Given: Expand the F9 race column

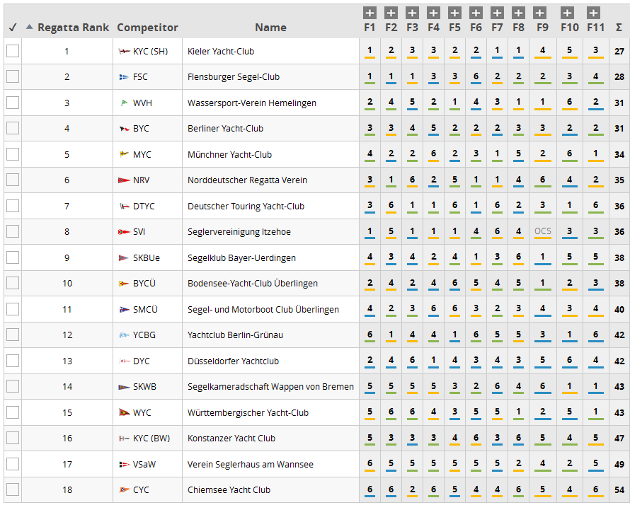Looking at the screenshot, I should 540,13.
